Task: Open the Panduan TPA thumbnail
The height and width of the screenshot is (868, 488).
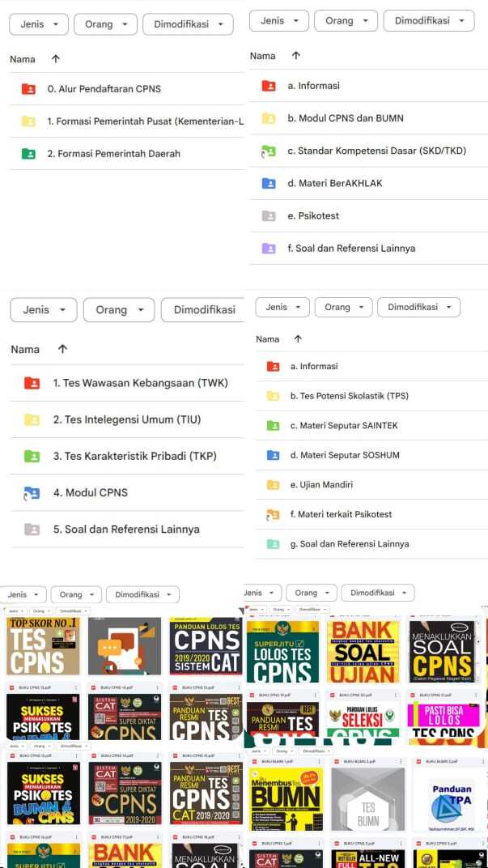Action: coord(451,799)
